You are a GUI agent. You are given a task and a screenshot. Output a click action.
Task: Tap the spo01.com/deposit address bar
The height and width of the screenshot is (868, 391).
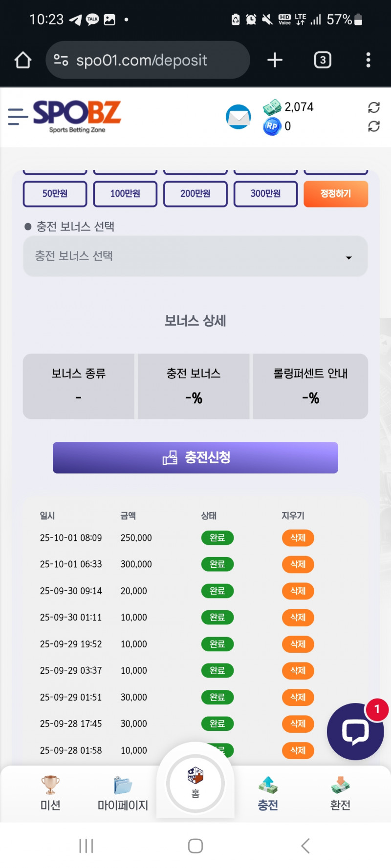point(148,60)
